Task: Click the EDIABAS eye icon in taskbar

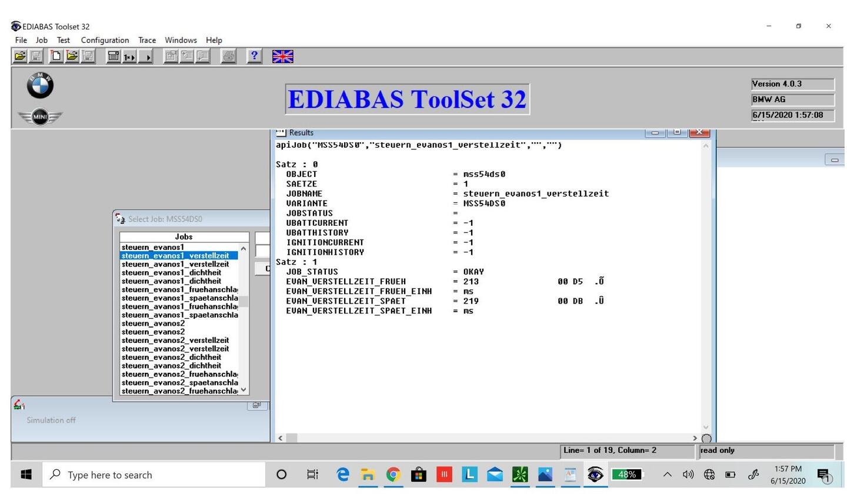Action: click(x=595, y=475)
